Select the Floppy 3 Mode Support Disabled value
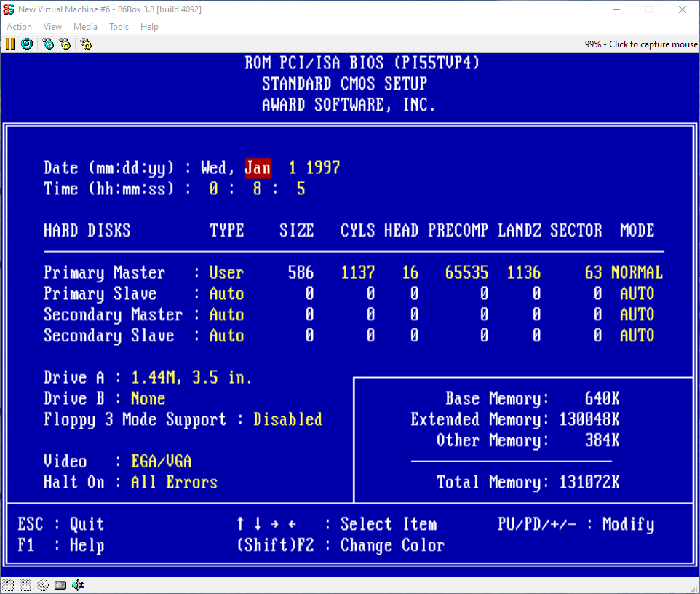The height and width of the screenshot is (594, 700). click(x=287, y=420)
